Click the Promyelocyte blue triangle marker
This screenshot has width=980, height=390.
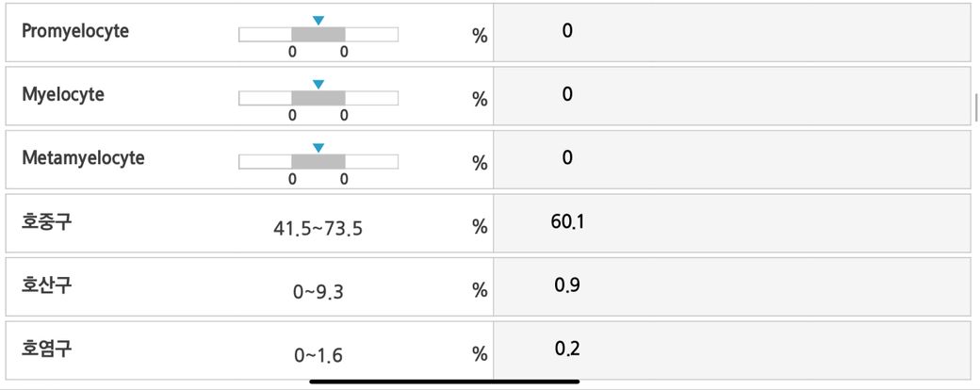click(318, 20)
